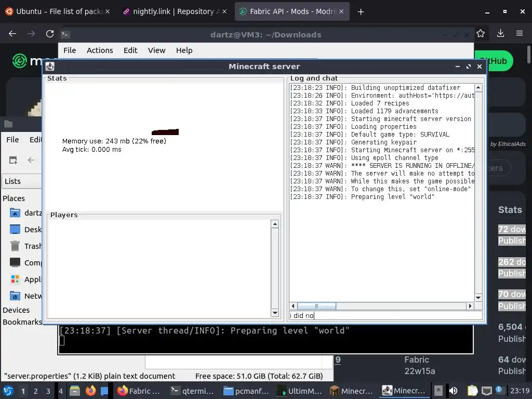Open the Firefox hamburger menu

(520, 33)
